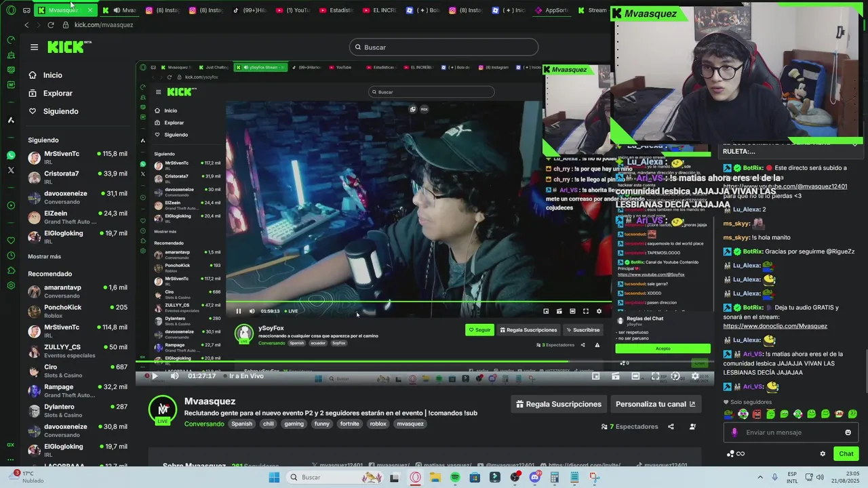Viewport: 868px width, 488px height.
Task: Reload the page with the refresh icon
Action: click(x=50, y=24)
